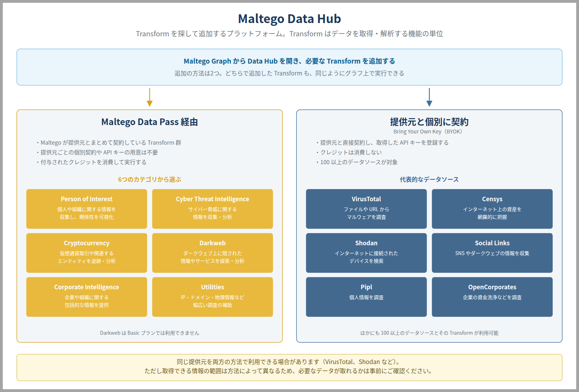Click the Maltego Data Hub main title
The height and width of the screenshot is (392, 579).
(289, 19)
